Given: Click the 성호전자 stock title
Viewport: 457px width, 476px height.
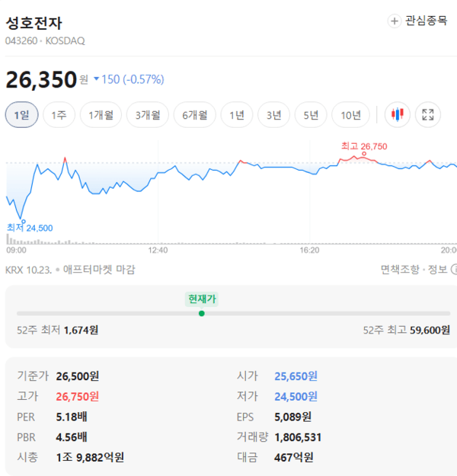Looking at the screenshot, I should (34, 23).
